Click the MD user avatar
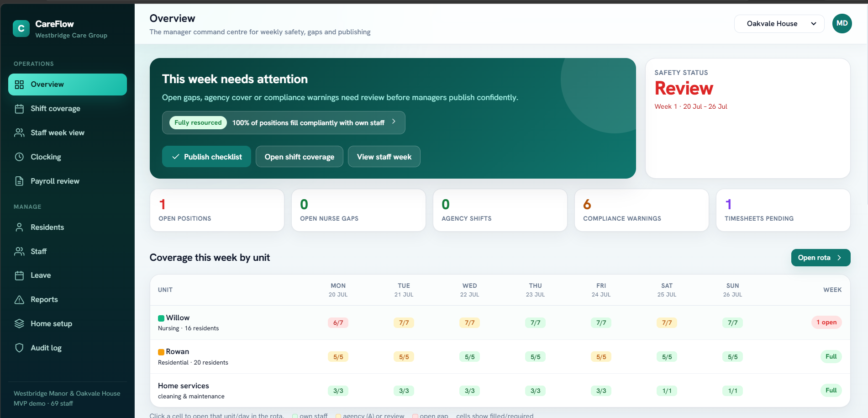Image resolution: width=868 pixels, height=418 pixels. click(842, 23)
